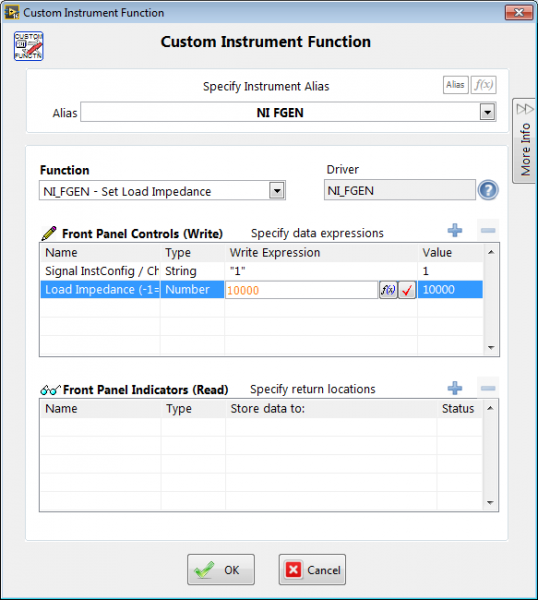
Task: Expand the More Info side panel
Action: (525, 140)
